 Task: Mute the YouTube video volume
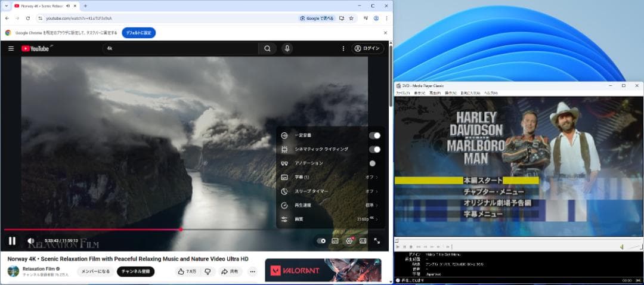coord(31,241)
